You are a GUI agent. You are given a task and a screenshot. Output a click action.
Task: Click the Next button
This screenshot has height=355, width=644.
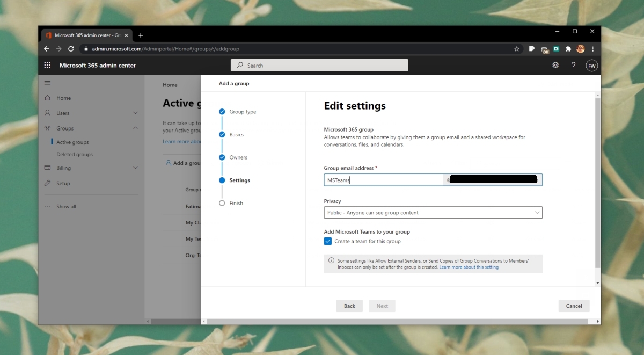pyautogui.click(x=382, y=306)
